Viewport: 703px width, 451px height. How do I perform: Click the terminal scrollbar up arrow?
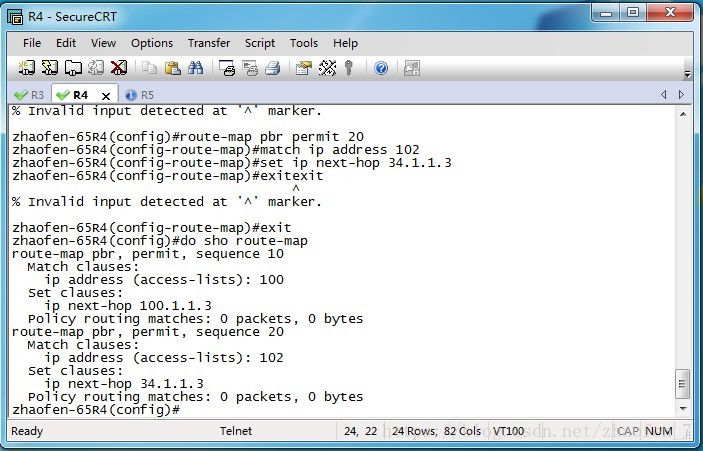683,114
